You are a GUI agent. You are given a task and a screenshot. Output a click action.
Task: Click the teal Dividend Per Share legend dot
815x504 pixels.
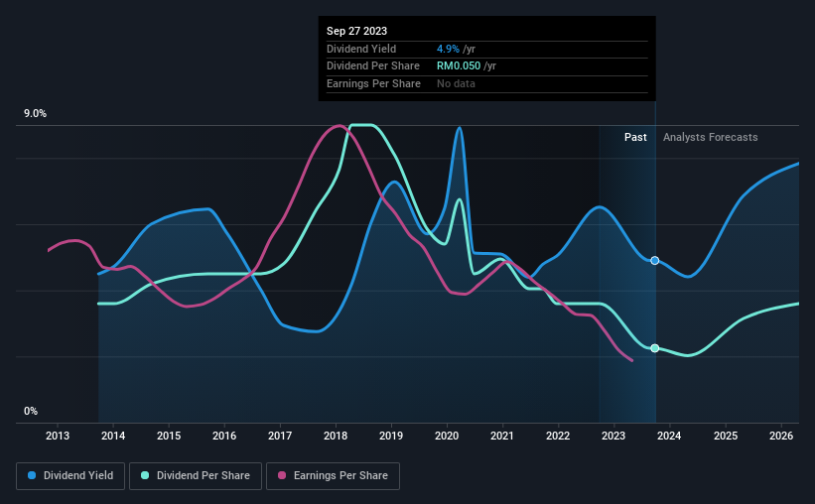145,475
